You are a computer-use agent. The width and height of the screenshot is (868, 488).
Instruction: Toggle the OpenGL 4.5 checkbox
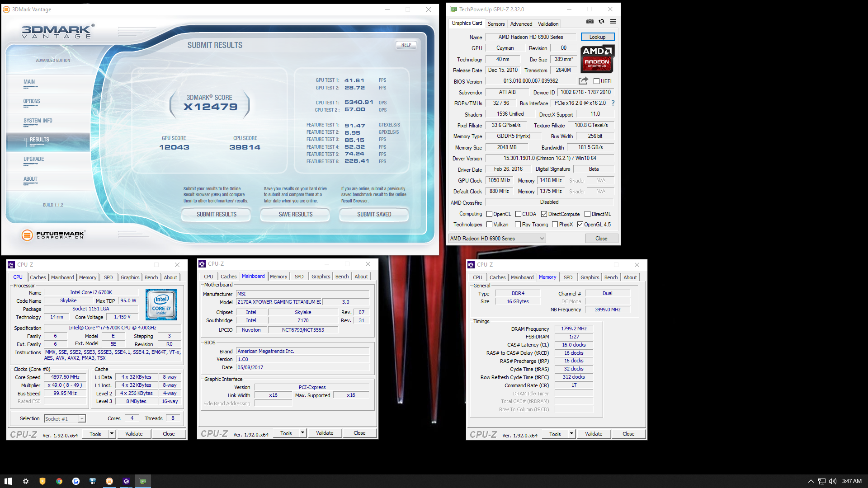pyautogui.click(x=580, y=225)
